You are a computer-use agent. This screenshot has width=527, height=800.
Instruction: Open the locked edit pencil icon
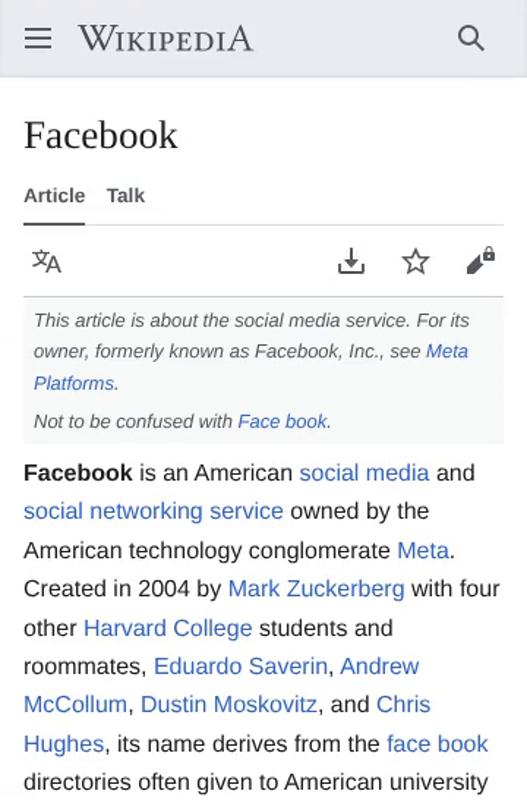[481, 260]
